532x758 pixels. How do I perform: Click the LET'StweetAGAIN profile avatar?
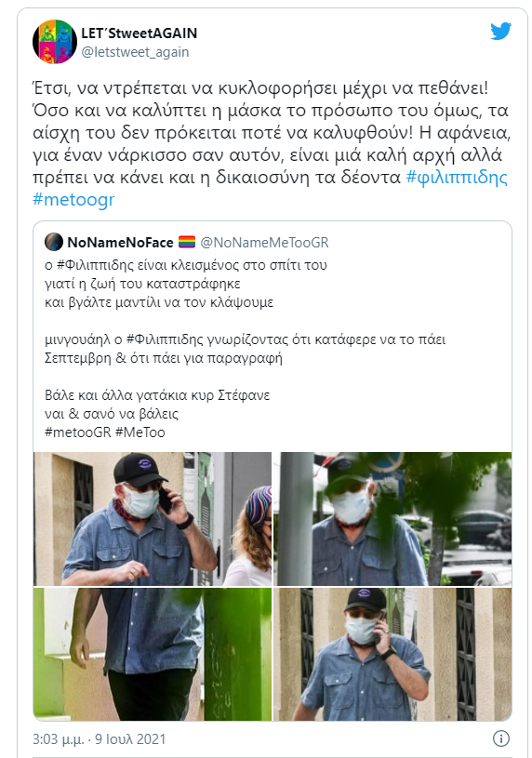55,42
